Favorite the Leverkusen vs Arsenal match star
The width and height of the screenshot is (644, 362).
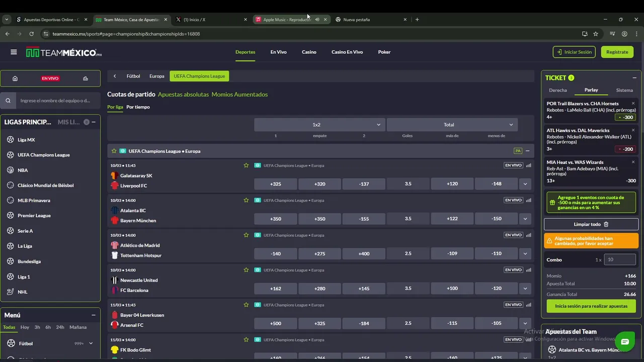tap(246, 305)
